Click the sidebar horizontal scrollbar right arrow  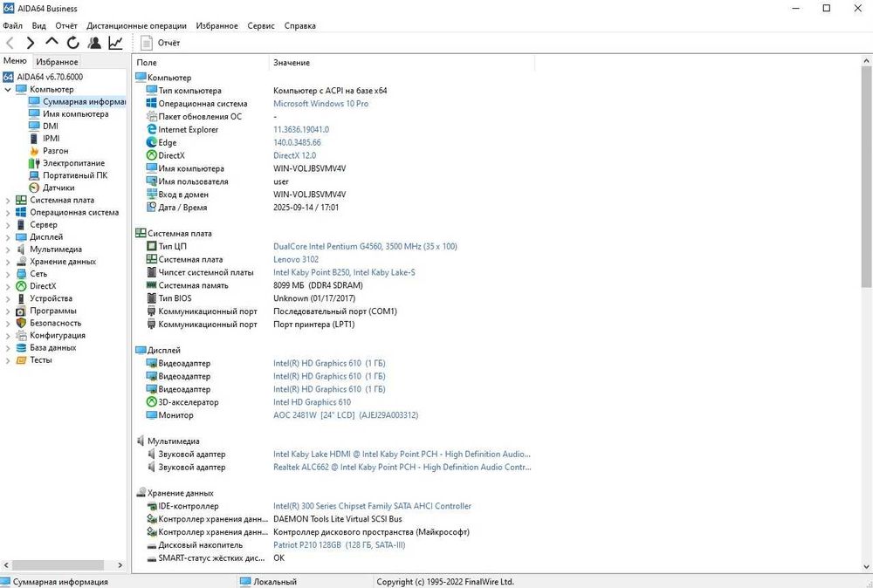click(120, 564)
